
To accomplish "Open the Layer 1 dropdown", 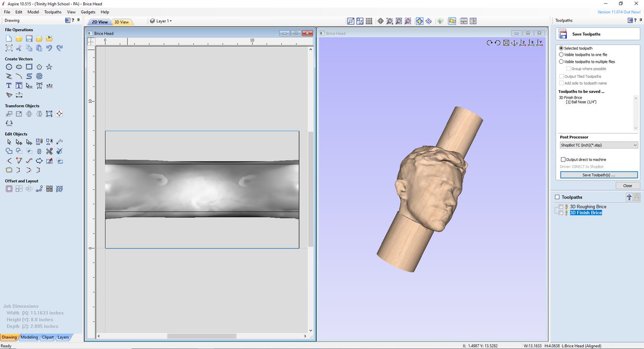I will click(161, 21).
